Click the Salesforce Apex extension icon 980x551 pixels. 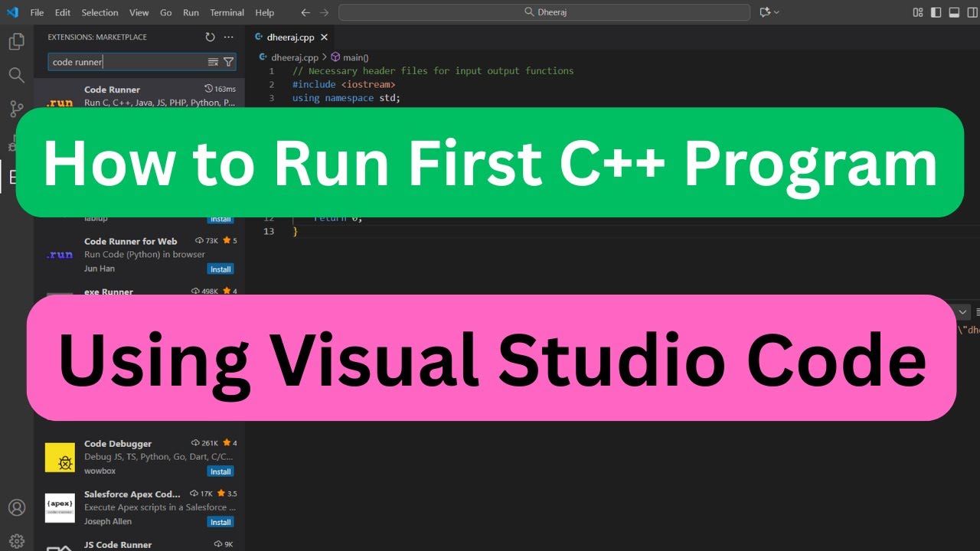click(60, 508)
